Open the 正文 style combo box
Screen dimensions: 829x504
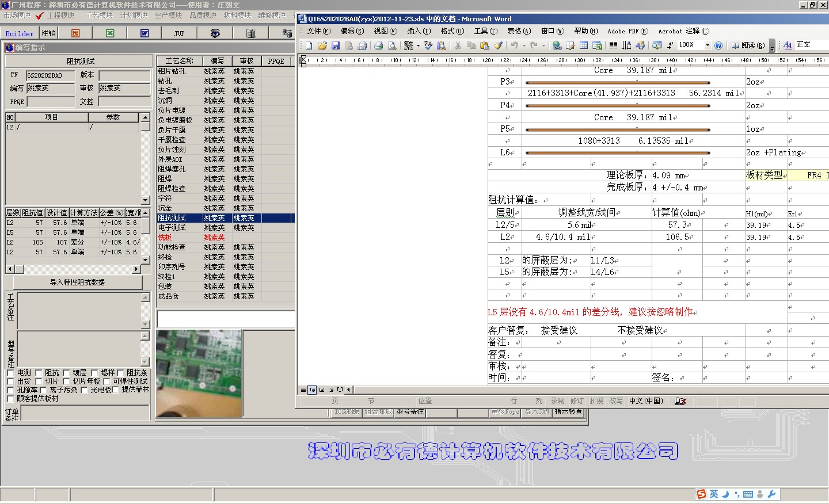point(811,45)
